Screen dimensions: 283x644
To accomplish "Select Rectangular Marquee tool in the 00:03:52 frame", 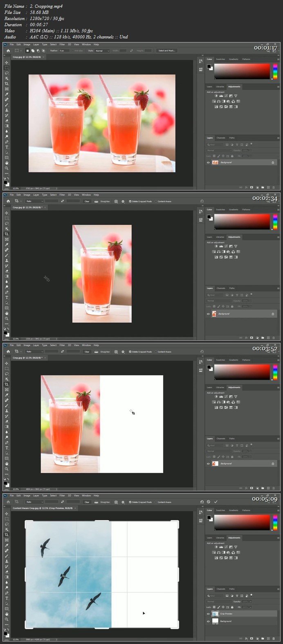I will coord(7,369).
